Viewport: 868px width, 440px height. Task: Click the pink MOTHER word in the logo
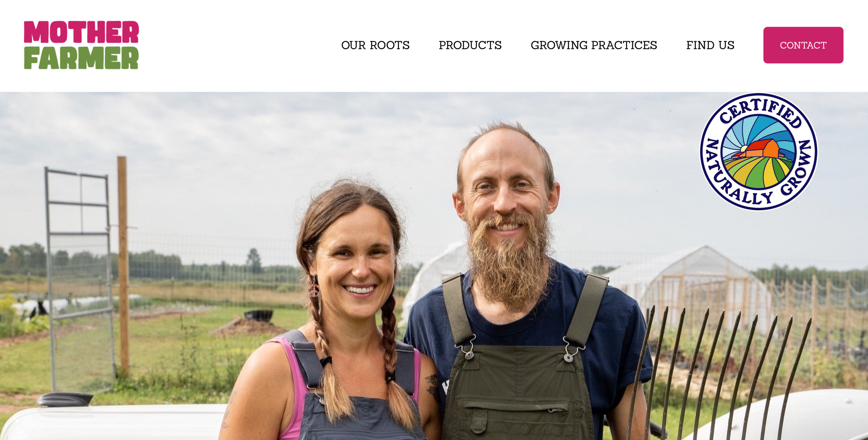(81, 32)
